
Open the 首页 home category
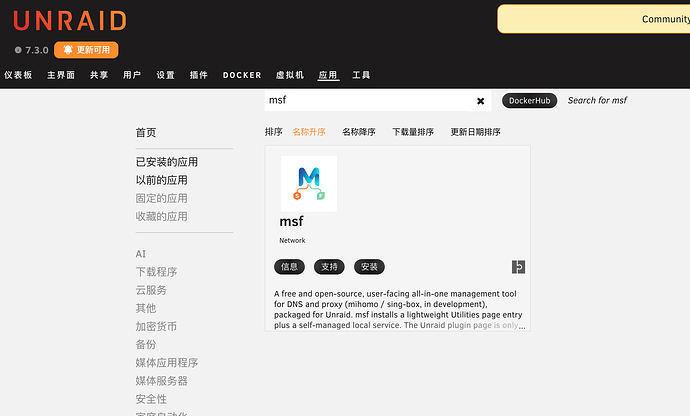(146, 133)
